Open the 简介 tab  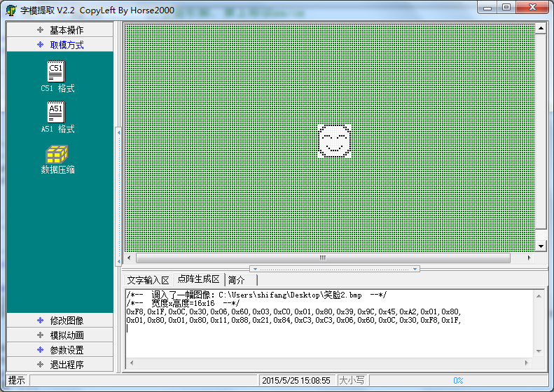(241, 281)
